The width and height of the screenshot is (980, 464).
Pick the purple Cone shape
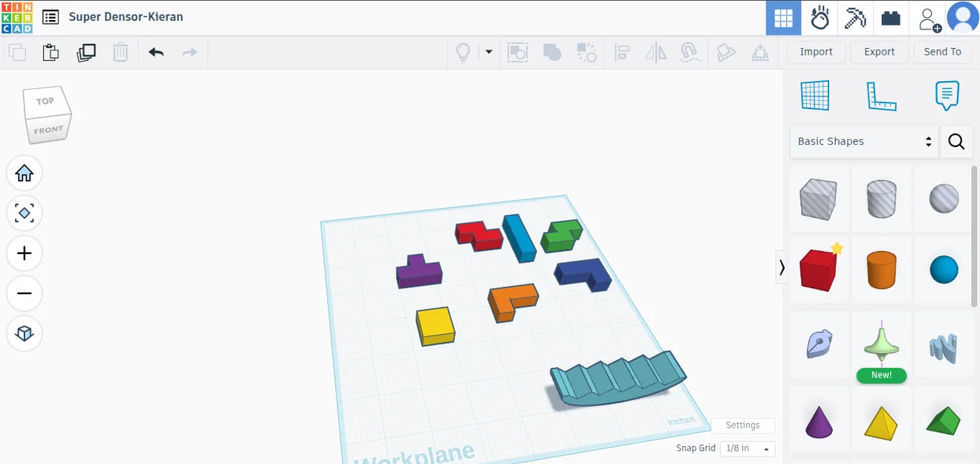coord(819,421)
